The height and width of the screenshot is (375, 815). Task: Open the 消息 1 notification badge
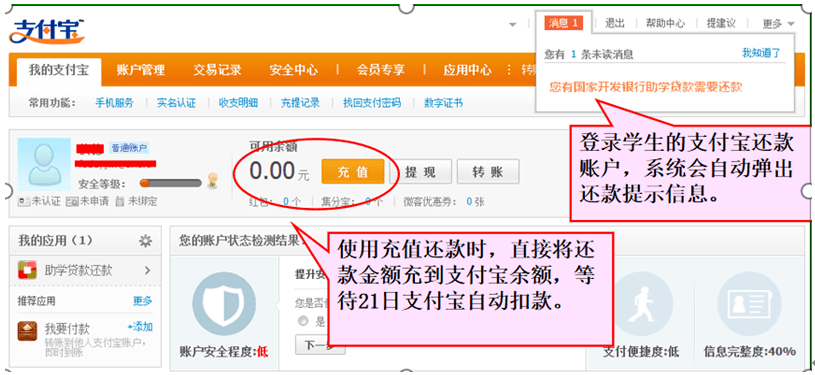564,23
